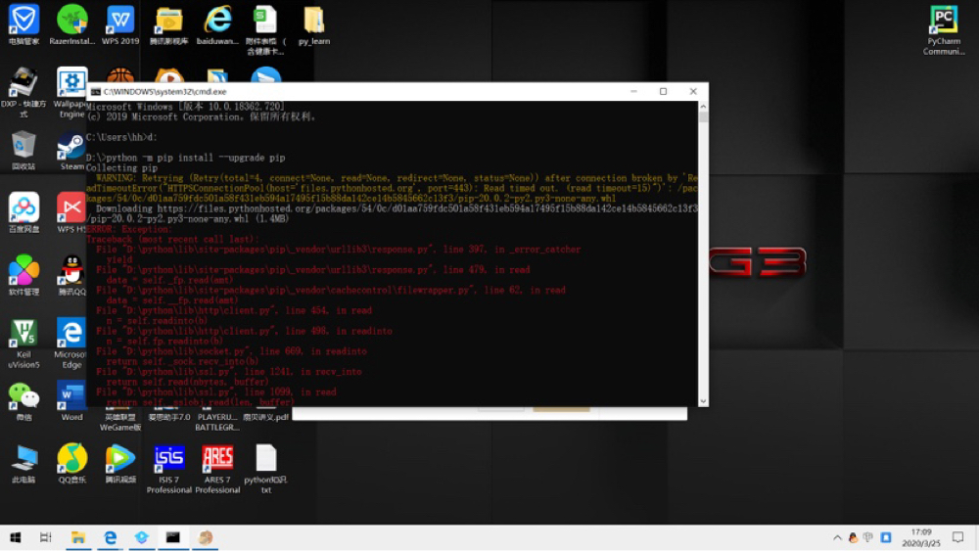Close the cmd.exe window
The height and width of the screenshot is (551, 980).
tap(693, 92)
